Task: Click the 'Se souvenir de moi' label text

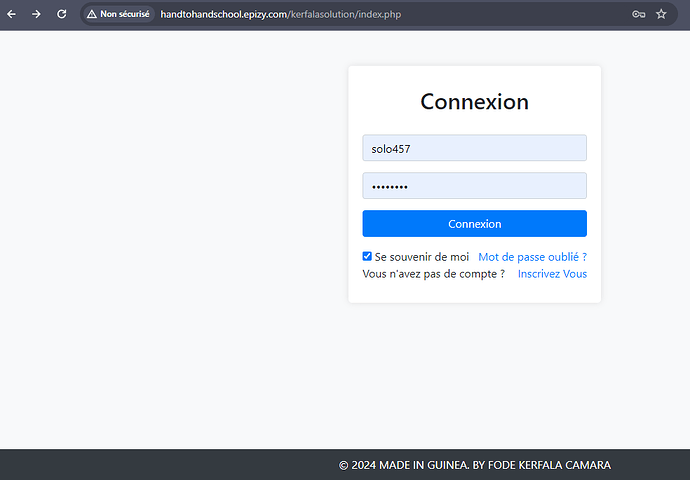Action: 421,257
